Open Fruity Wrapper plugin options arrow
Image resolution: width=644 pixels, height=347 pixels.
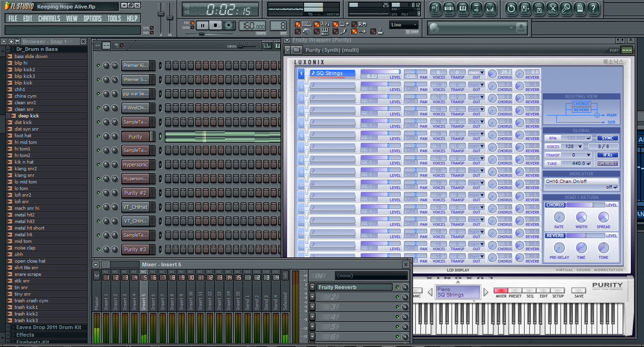click(288, 40)
